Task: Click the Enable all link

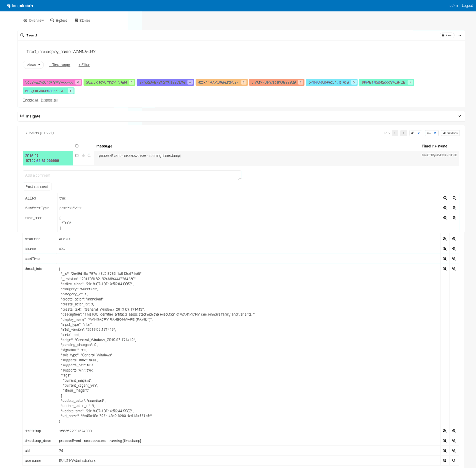Action: 31,100
